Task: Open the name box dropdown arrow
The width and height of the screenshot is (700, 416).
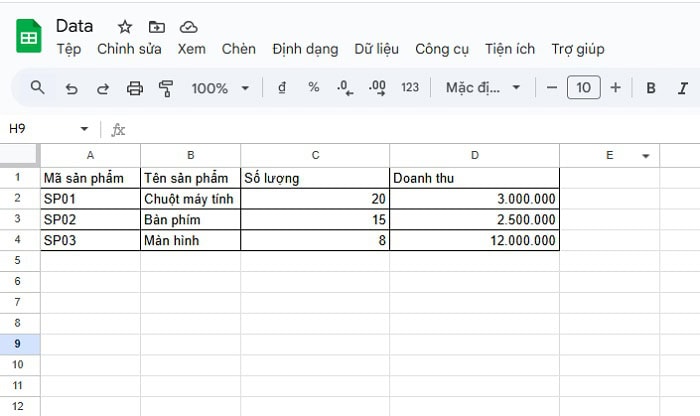Action: point(84,129)
